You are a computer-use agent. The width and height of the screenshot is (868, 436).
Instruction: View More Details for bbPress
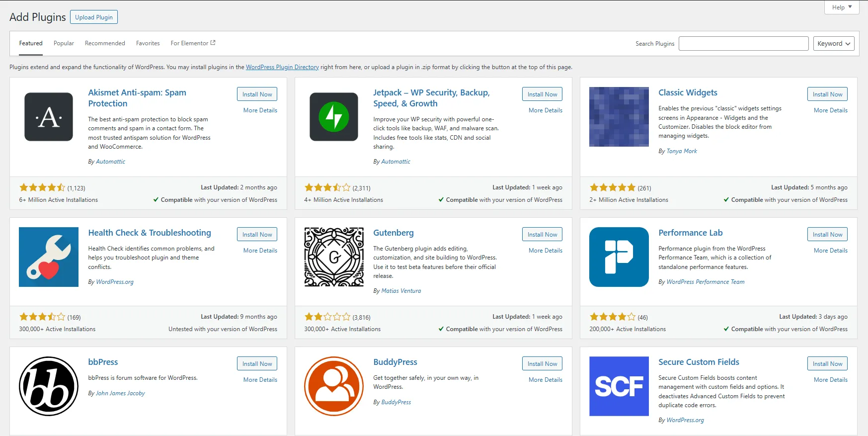[x=260, y=380]
